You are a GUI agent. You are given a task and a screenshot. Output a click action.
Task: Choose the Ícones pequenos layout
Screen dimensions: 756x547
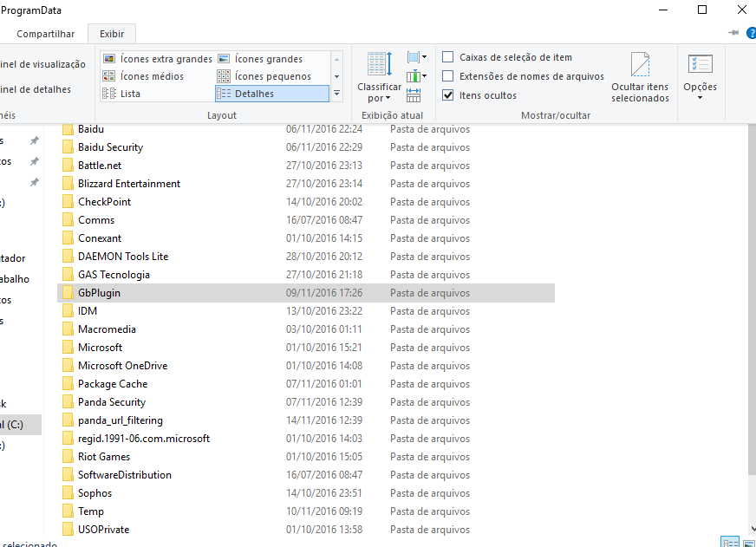click(264, 76)
